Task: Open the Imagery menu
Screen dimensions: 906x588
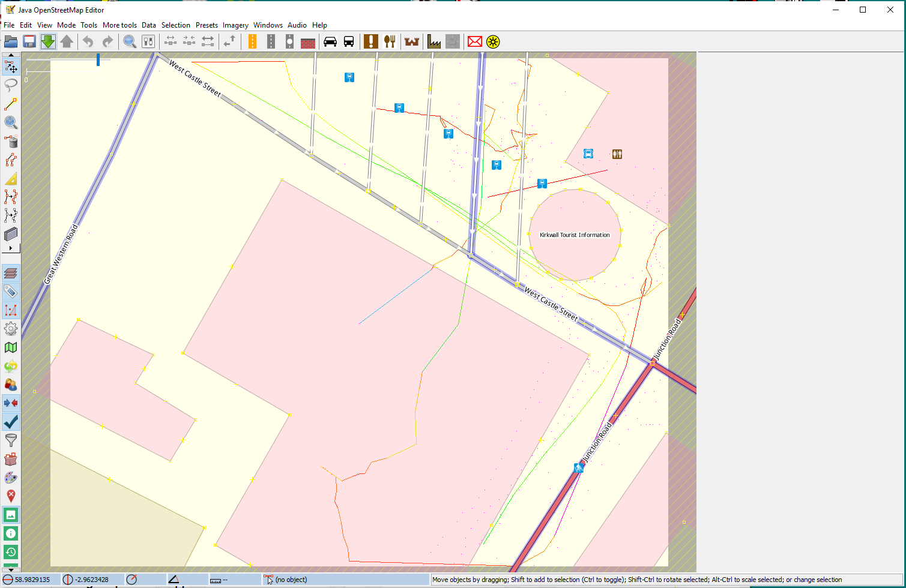Action: [x=235, y=25]
